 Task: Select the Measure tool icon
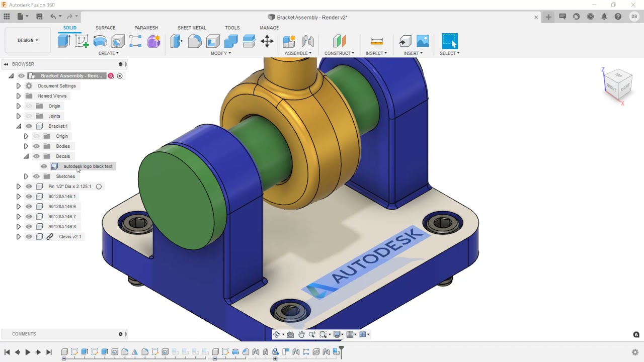click(376, 41)
